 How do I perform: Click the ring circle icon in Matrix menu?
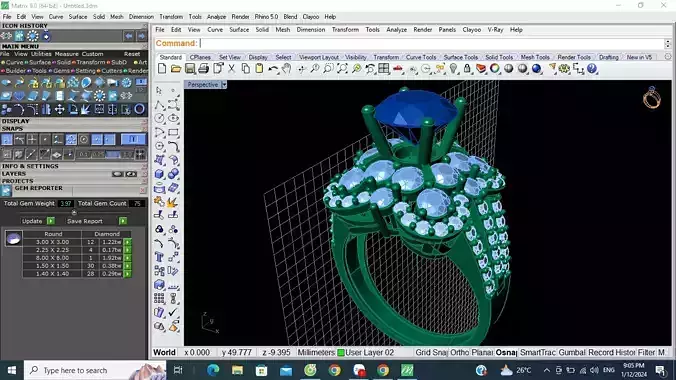coord(139,109)
